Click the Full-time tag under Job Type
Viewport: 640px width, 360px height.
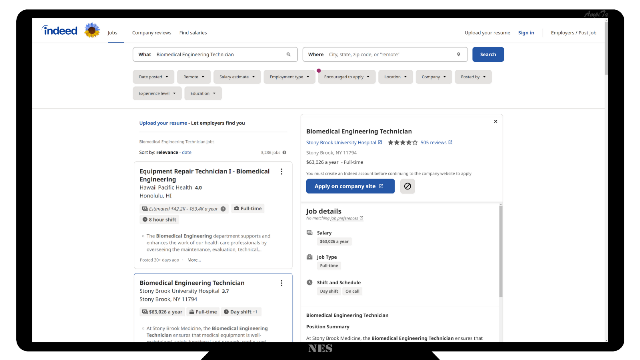329,266
